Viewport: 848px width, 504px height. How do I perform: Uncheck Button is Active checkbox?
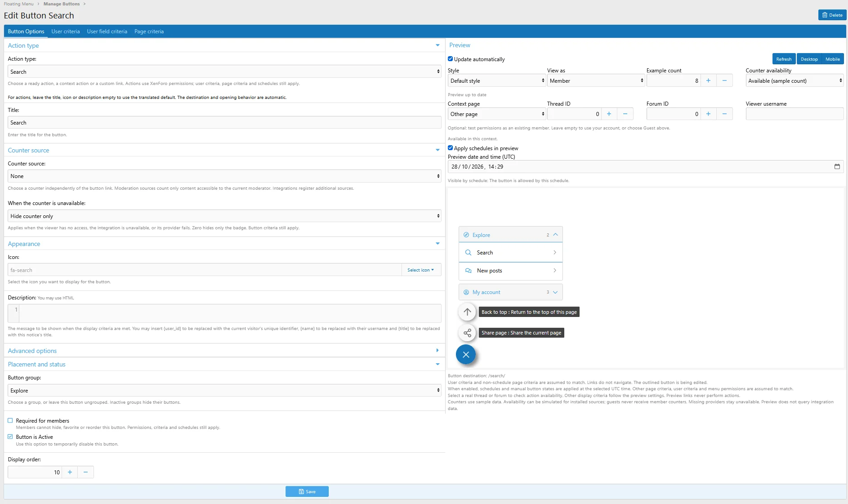pyautogui.click(x=10, y=437)
